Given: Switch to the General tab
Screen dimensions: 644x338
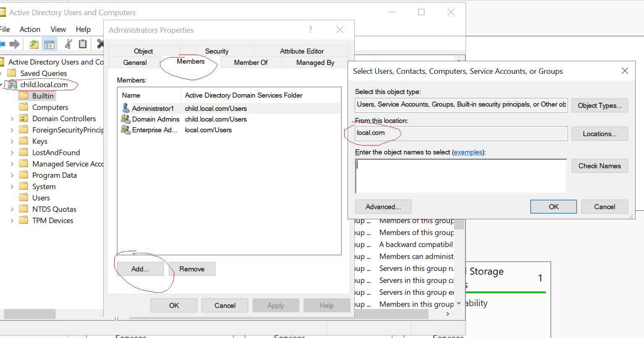Looking at the screenshot, I should pyautogui.click(x=135, y=62).
